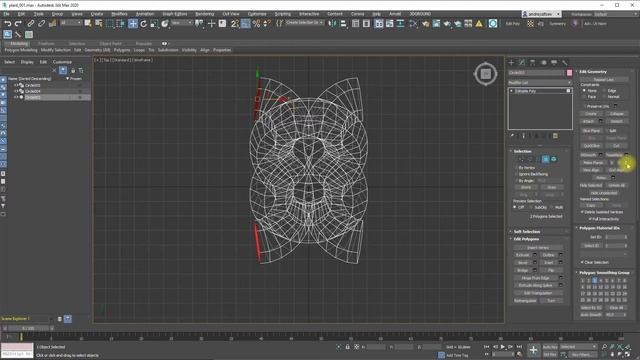Click the Mirror tool icon

tap(333, 24)
